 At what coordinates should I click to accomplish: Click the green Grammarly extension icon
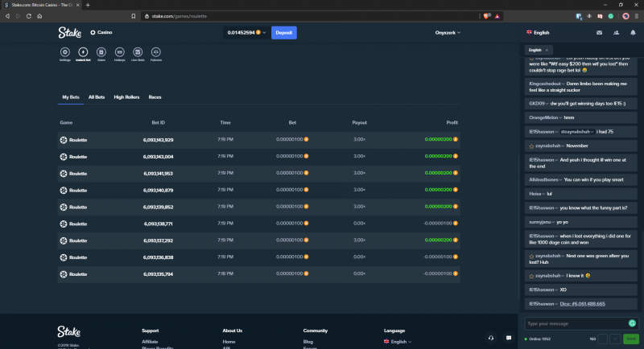611,16
